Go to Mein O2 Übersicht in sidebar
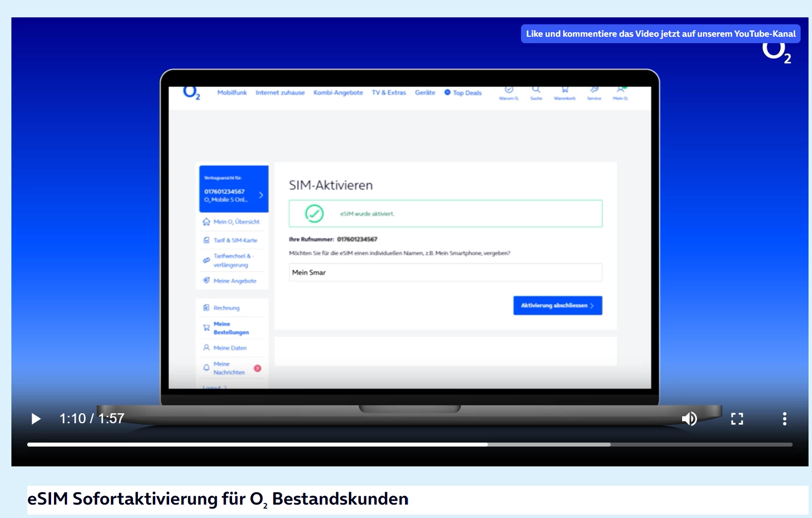The image size is (812, 518). [236, 222]
